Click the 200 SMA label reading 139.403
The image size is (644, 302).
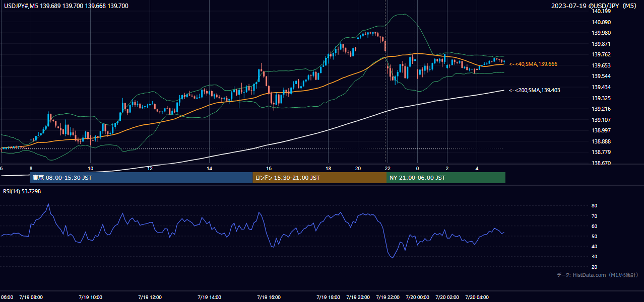click(535, 90)
